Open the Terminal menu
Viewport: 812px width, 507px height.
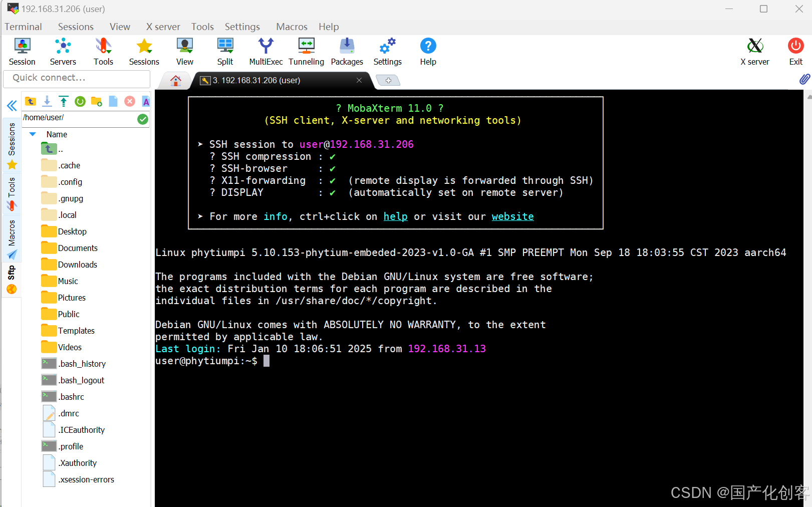click(x=24, y=27)
